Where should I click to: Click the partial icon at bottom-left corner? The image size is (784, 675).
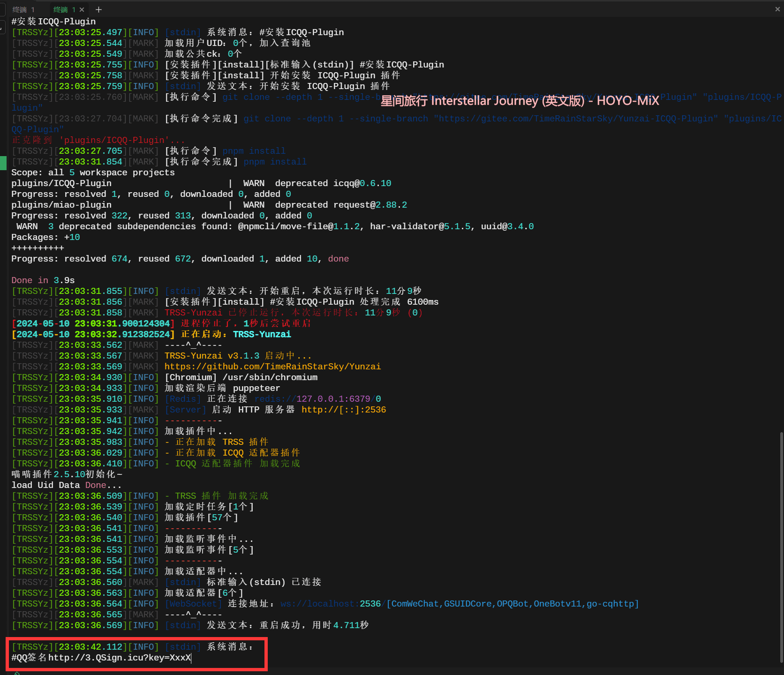16,673
